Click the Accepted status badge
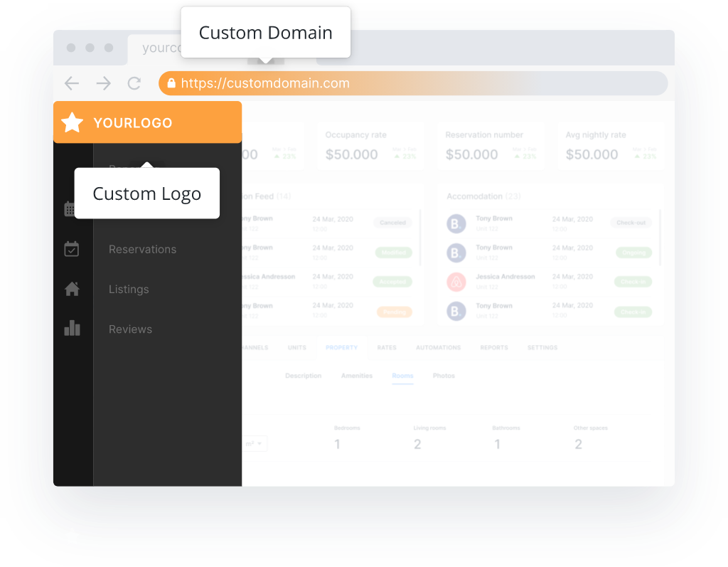The height and width of the screenshot is (567, 728). click(392, 282)
